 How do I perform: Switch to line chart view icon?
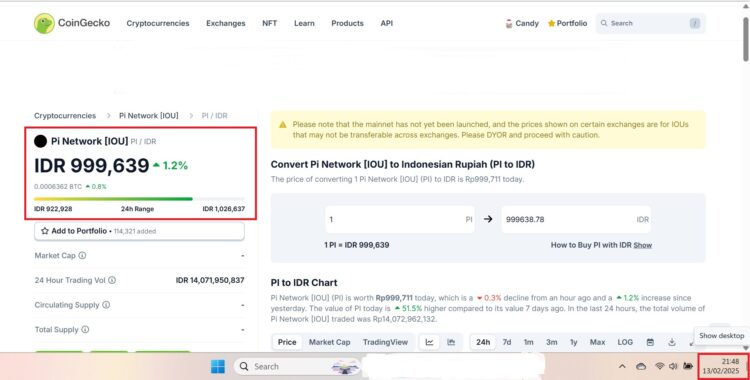point(430,342)
